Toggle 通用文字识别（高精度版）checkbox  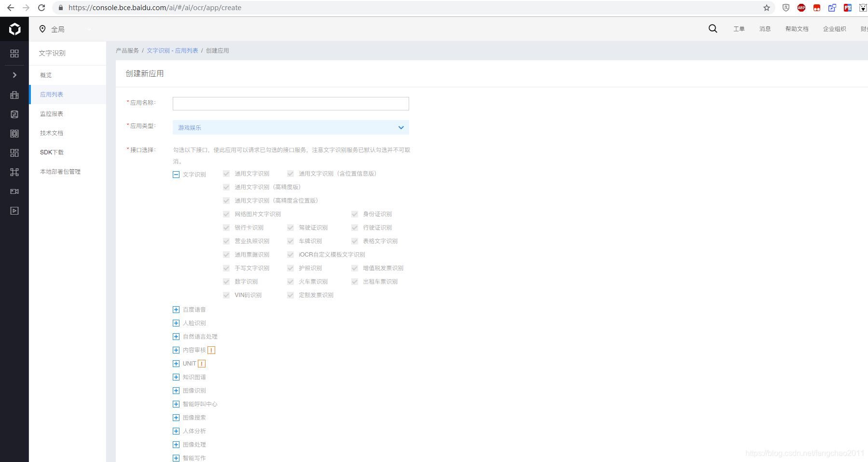point(226,187)
